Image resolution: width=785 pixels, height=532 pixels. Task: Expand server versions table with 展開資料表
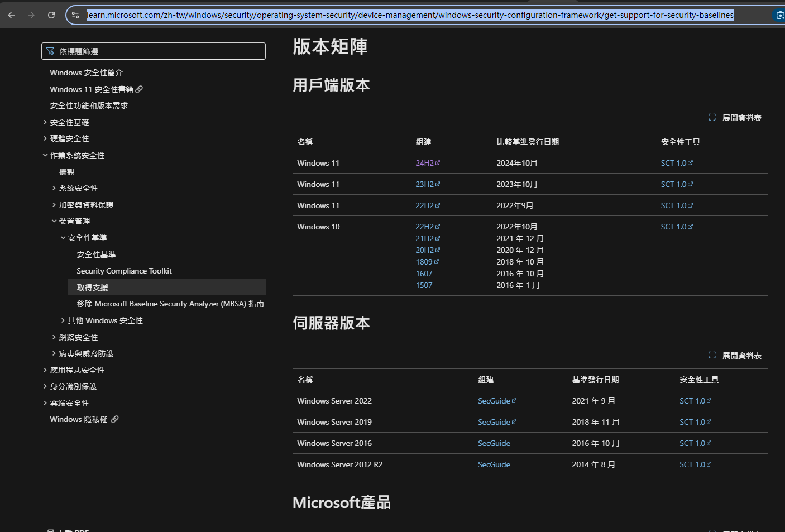tap(735, 356)
